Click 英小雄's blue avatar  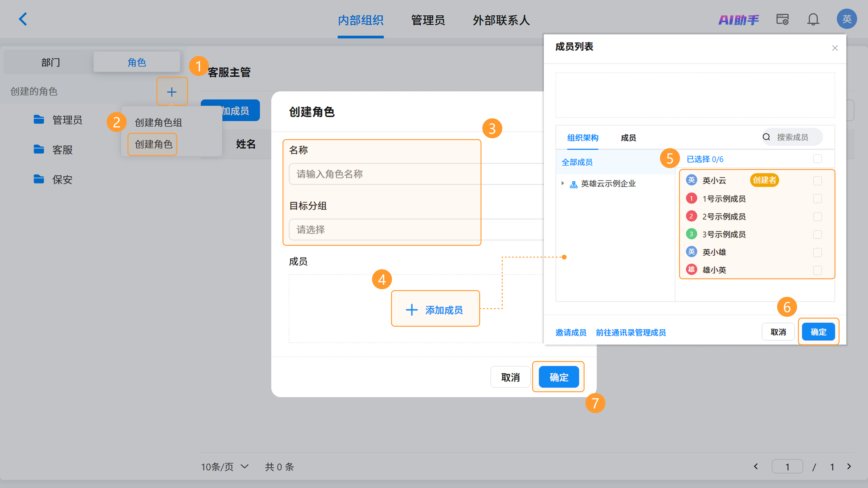(691, 252)
